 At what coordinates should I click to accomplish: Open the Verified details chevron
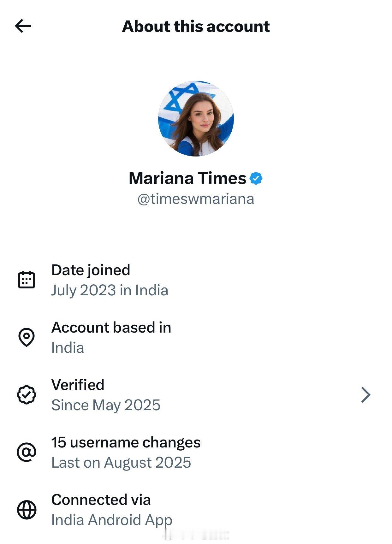point(365,395)
